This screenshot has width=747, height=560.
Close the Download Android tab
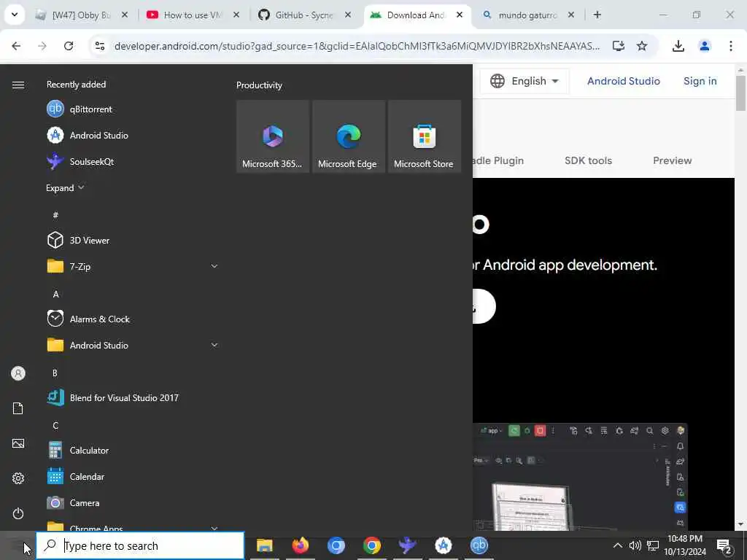pos(460,15)
